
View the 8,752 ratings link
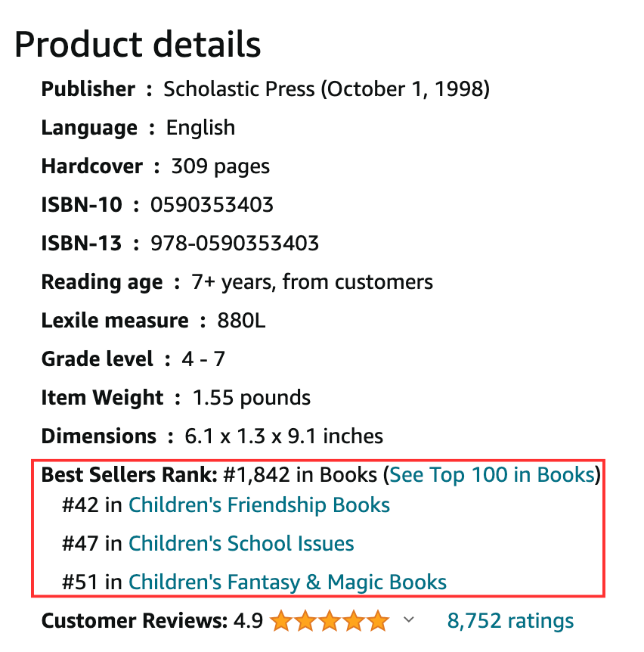click(x=510, y=620)
